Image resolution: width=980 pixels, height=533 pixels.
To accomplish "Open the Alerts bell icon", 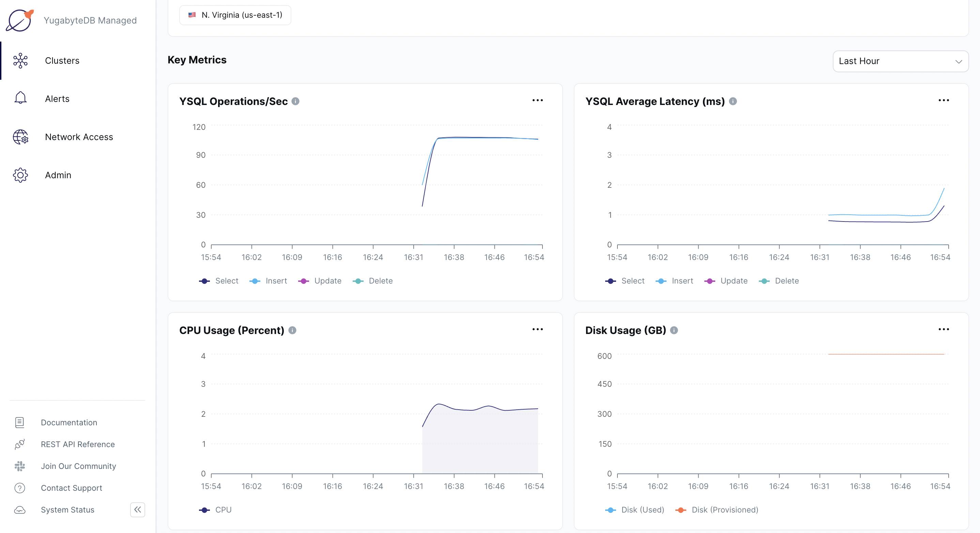I will coord(20,98).
